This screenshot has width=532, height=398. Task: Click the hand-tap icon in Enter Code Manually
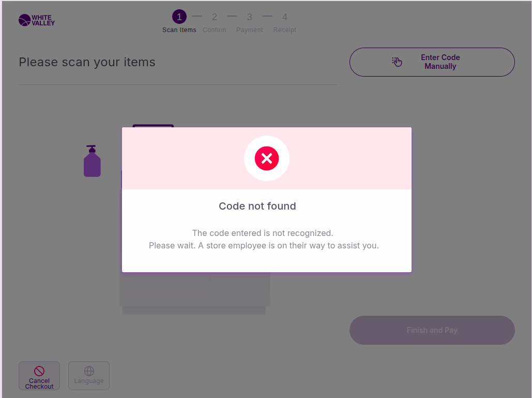397,62
